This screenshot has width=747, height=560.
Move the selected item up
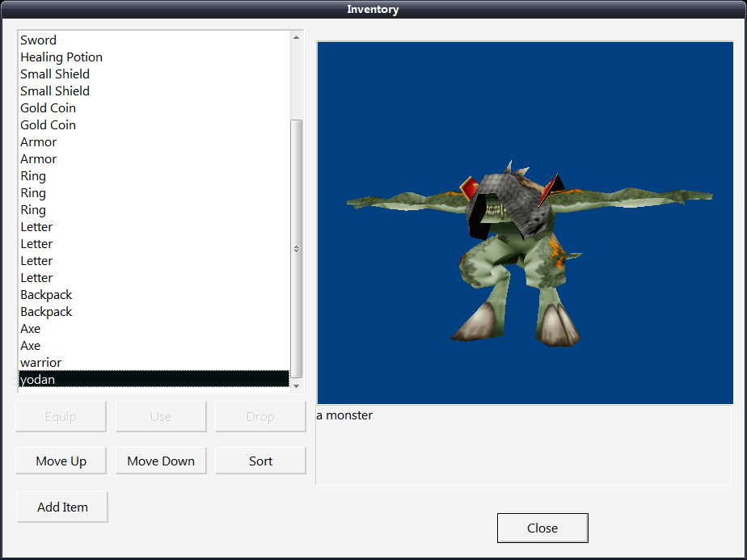[61, 461]
